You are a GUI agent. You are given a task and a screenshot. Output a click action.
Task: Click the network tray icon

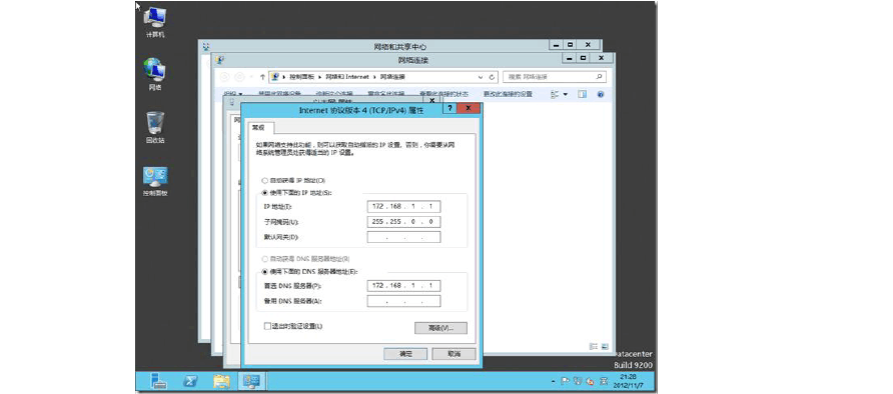577,381
